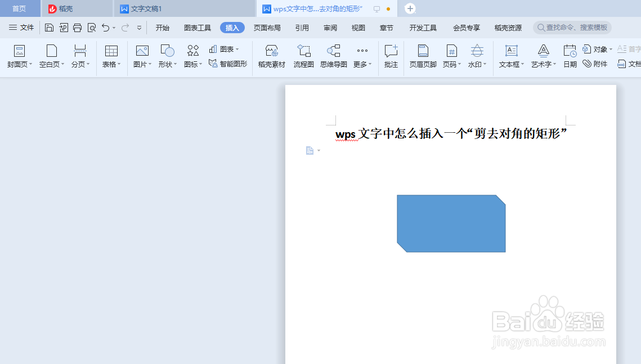Select the blue snipped-corner rectangle shape
This screenshot has height=364, width=641.
451,223
